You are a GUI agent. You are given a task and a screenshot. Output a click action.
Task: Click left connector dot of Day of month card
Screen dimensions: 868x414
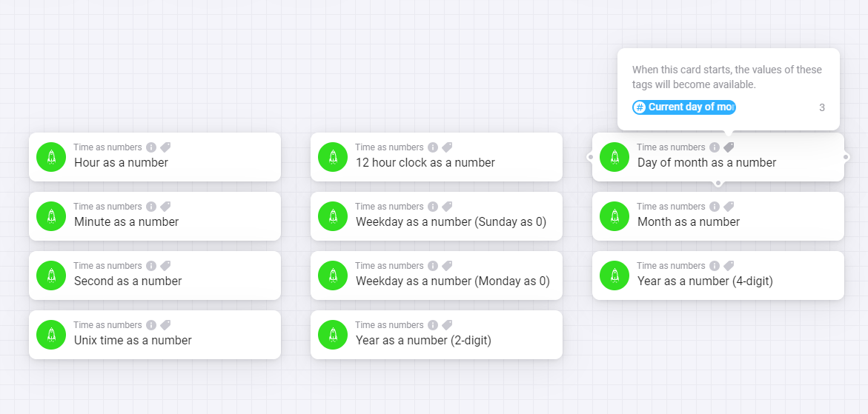tap(591, 157)
